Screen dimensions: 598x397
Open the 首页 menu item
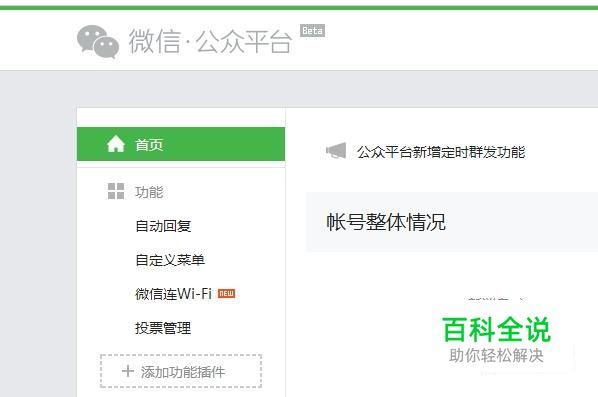pyautogui.click(x=181, y=144)
